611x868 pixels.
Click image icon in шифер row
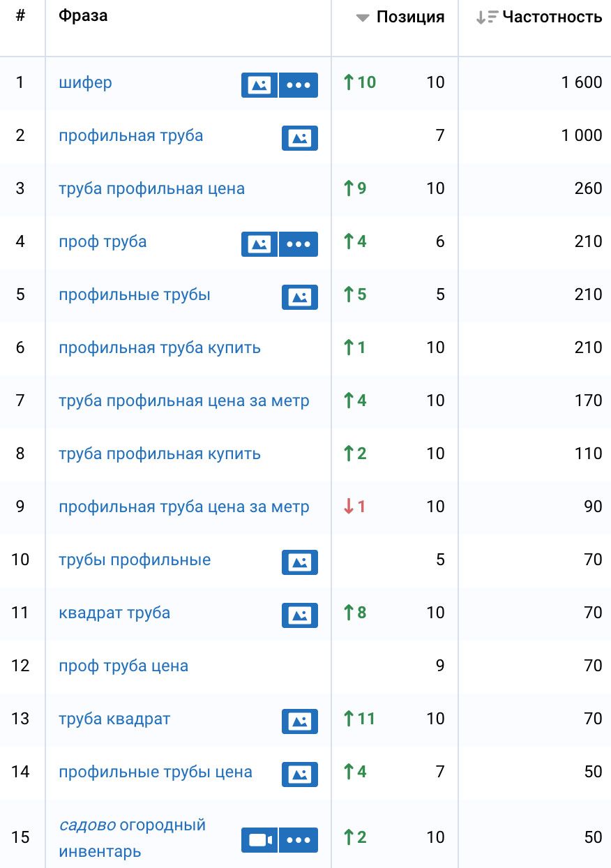(259, 84)
